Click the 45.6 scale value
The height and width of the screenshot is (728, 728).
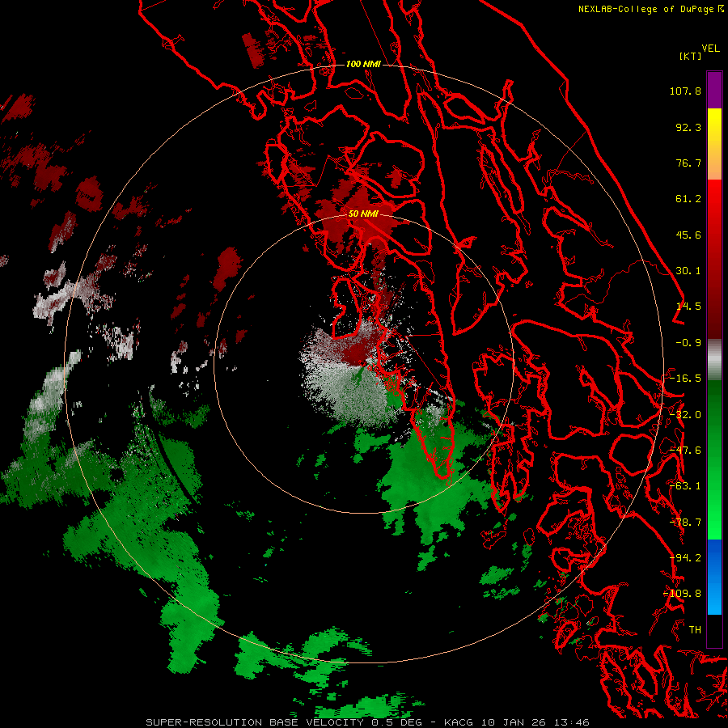688,235
